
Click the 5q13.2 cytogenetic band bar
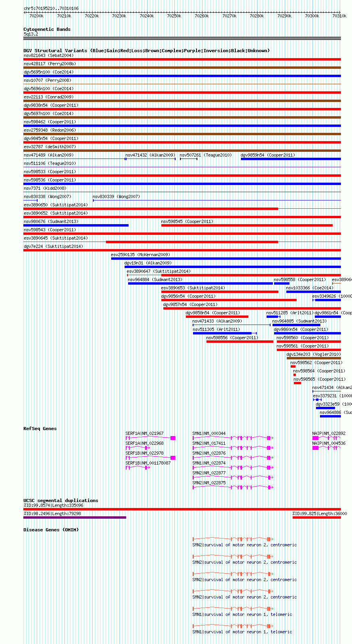(182, 38)
